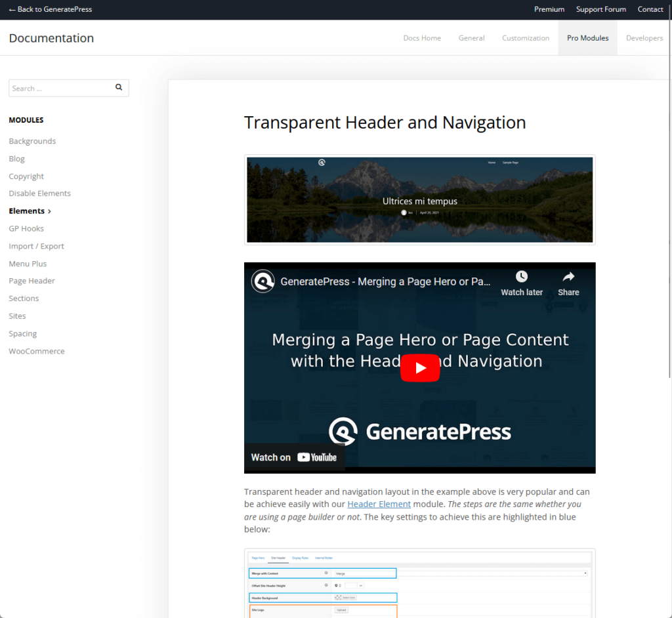Select the Customization menu item

[x=526, y=38]
